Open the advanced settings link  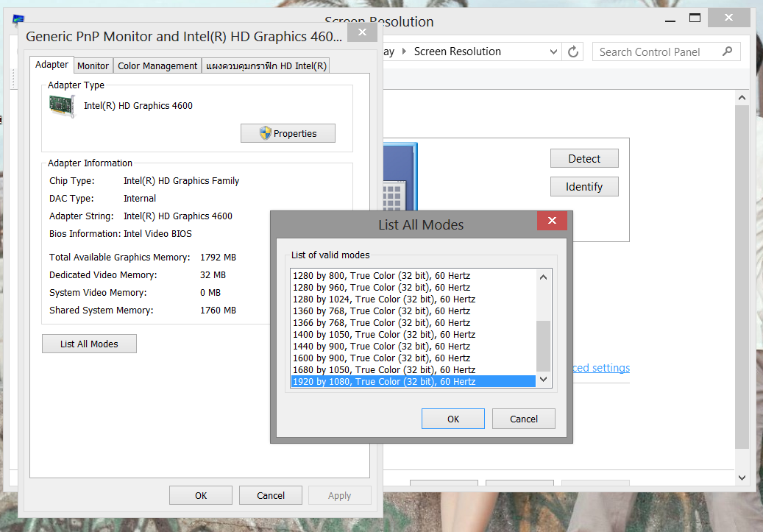point(601,368)
